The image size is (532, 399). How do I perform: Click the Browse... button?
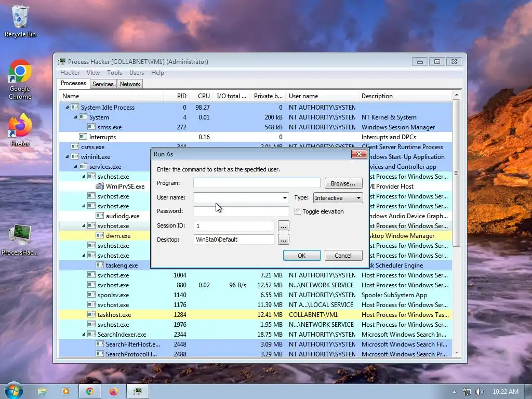click(x=343, y=183)
